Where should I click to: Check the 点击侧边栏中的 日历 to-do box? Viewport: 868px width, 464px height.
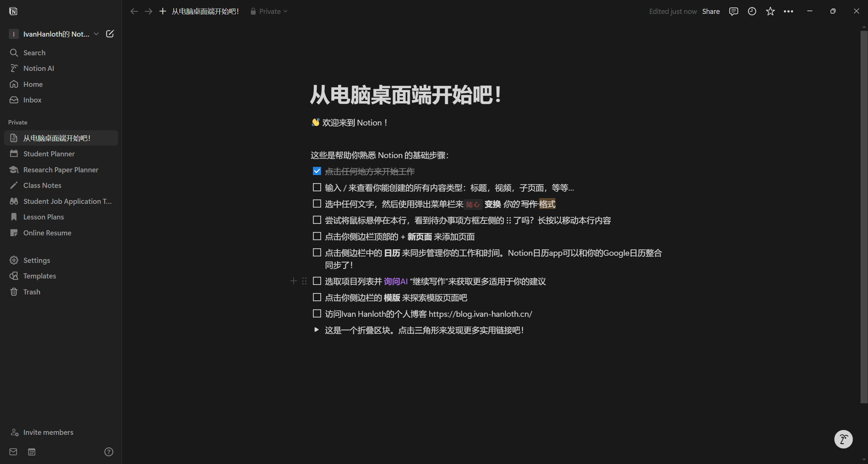tap(317, 252)
